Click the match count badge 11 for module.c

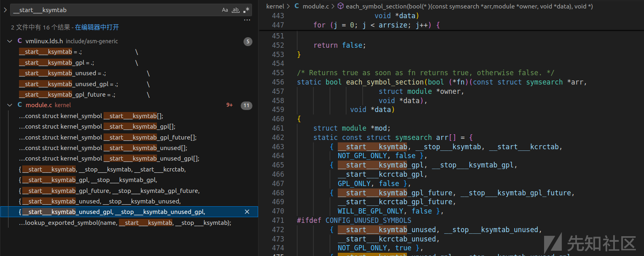[246, 106]
